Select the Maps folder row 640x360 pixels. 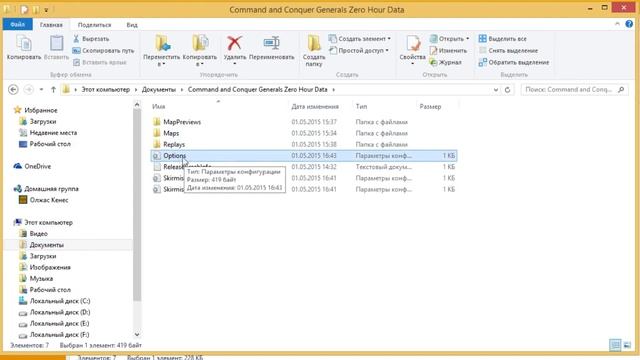pyautogui.click(x=304, y=133)
